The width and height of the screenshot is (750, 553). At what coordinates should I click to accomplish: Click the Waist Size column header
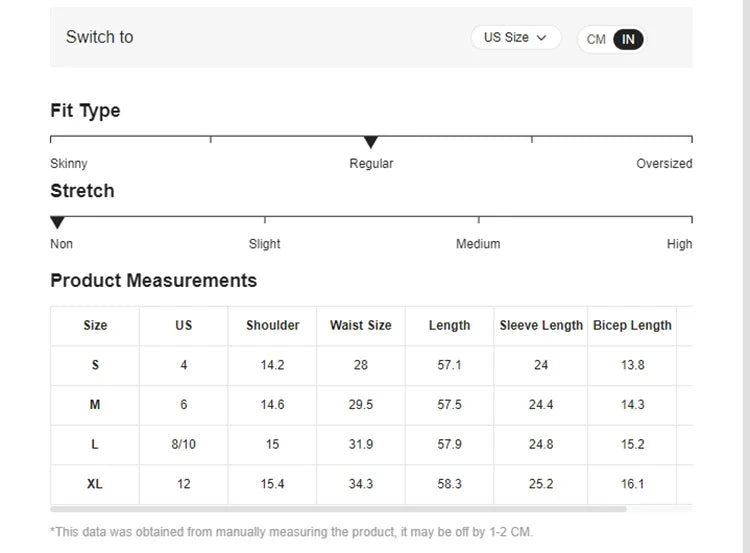pos(361,325)
